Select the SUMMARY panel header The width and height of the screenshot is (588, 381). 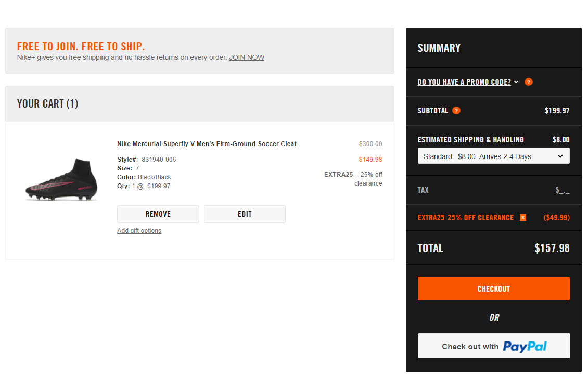(x=439, y=47)
